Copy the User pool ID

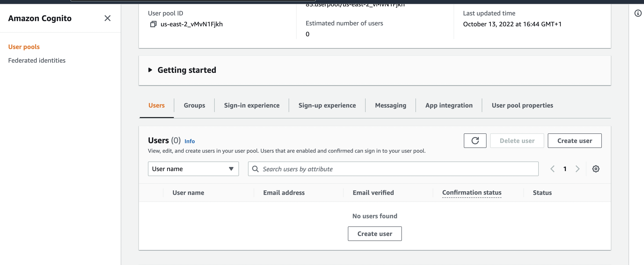(x=153, y=24)
